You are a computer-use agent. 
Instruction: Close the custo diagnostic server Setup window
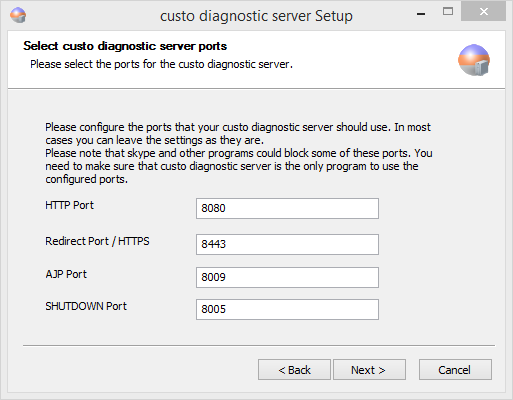[484, 12]
